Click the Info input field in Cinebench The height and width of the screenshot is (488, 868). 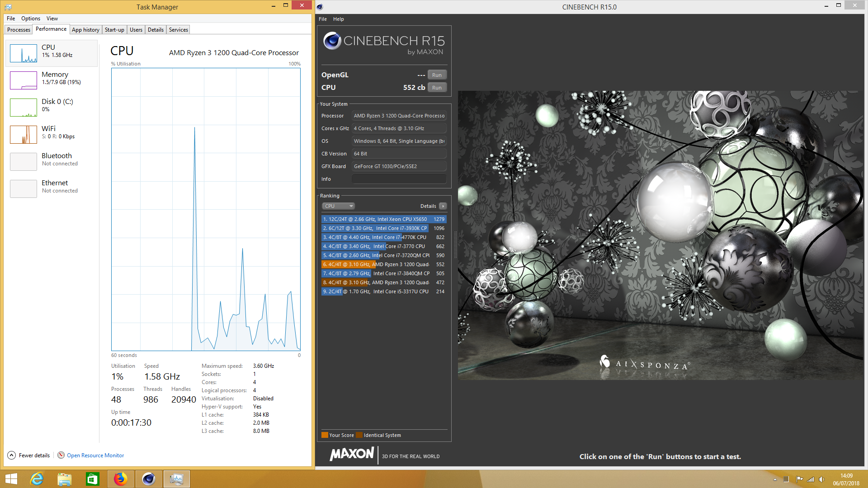pyautogui.click(x=399, y=179)
